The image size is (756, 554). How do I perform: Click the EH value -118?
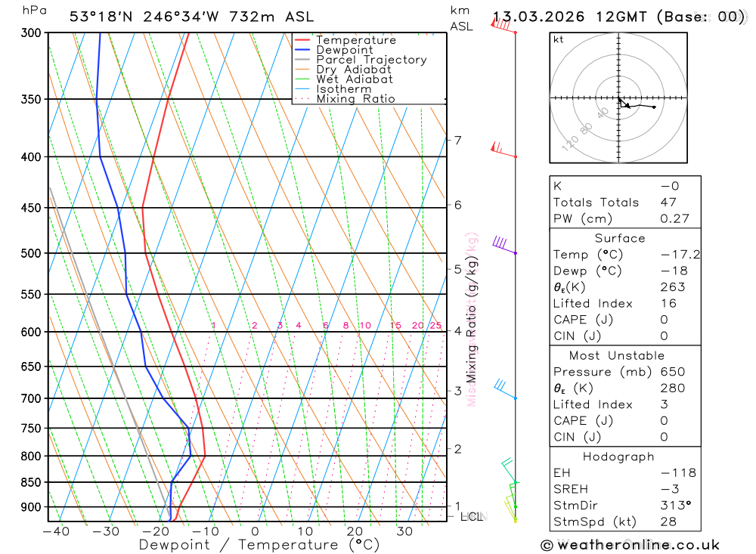(678, 473)
